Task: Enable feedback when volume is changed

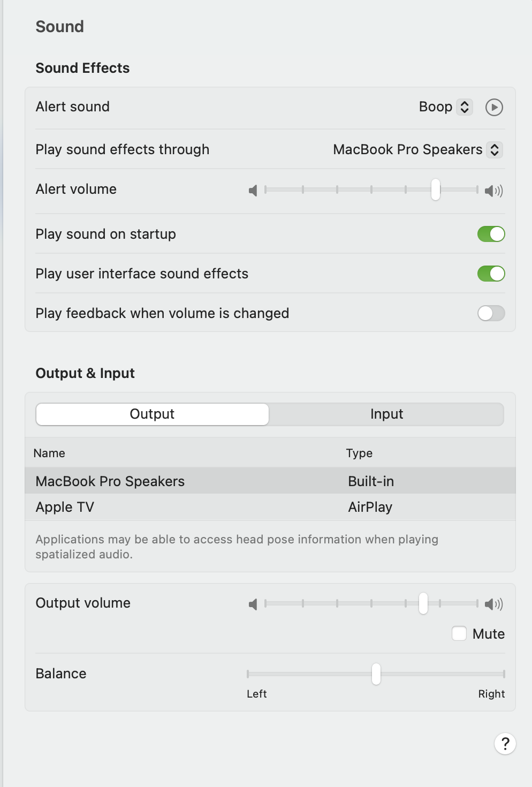Action: (491, 313)
